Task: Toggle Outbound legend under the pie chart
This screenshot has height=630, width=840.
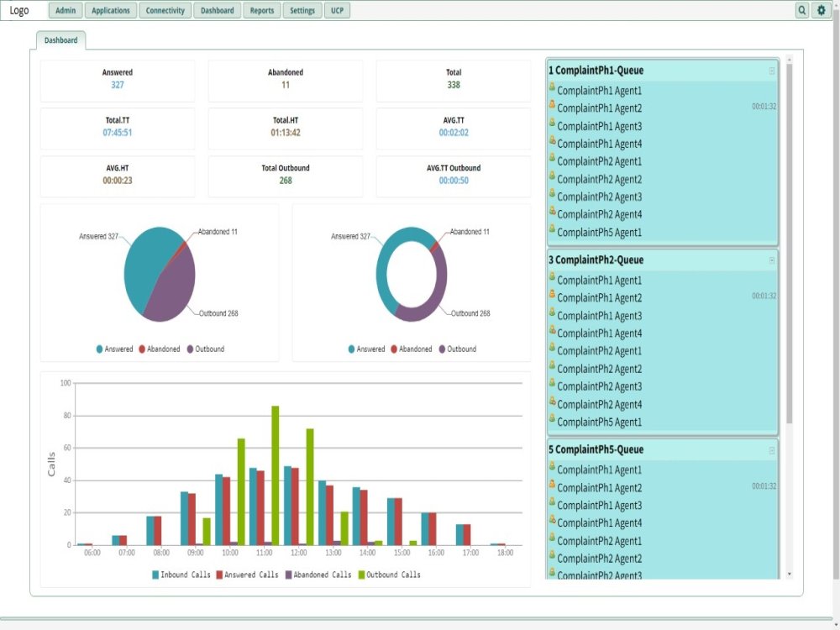Action: [x=206, y=349]
